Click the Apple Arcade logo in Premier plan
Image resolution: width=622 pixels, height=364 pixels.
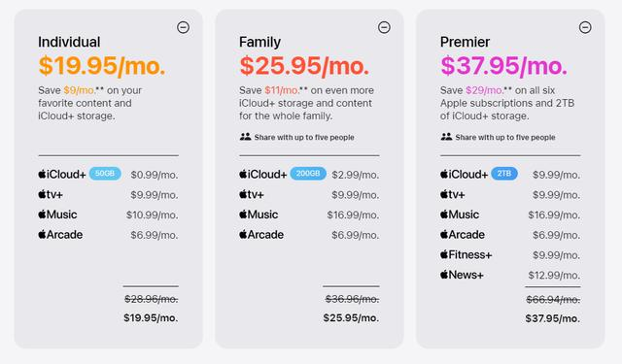pos(463,235)
